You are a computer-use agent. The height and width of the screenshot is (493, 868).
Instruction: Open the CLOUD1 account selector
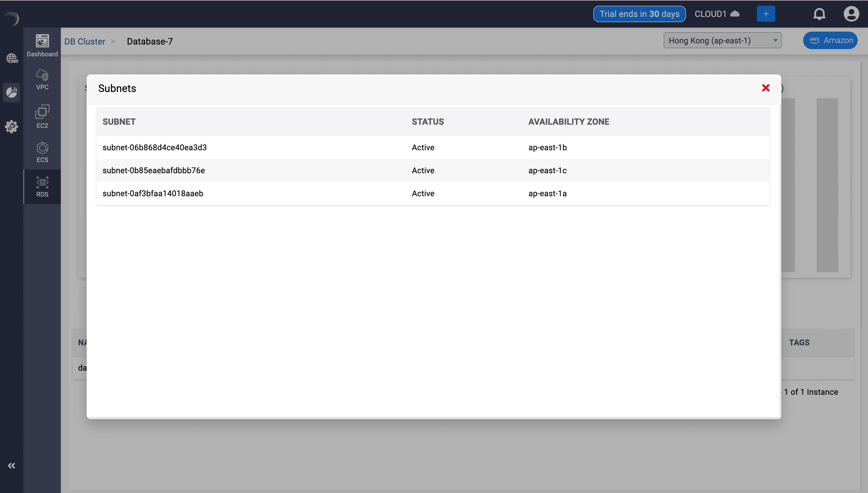[x=717, y=14]
